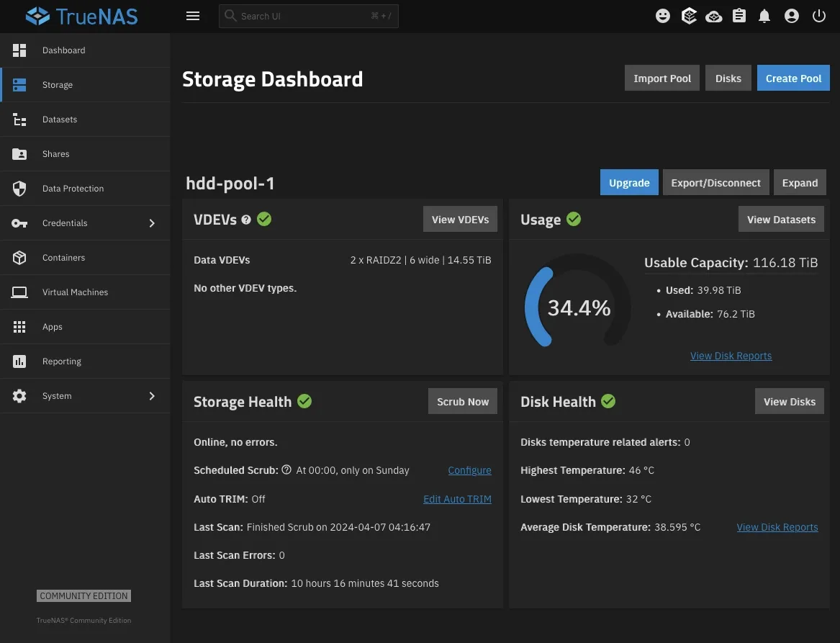This screenshot has height=643, width=840.
Task: Click the View Datasets button
Action: [781, 219]
